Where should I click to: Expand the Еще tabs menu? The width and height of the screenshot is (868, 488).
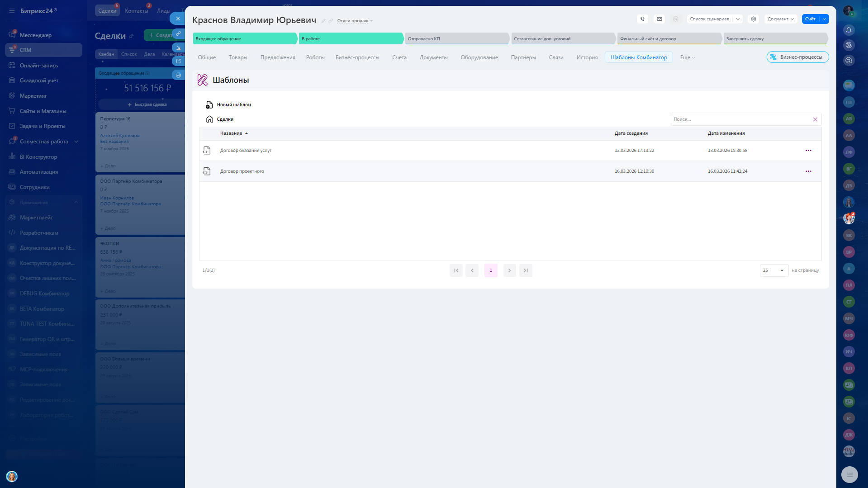688,57
